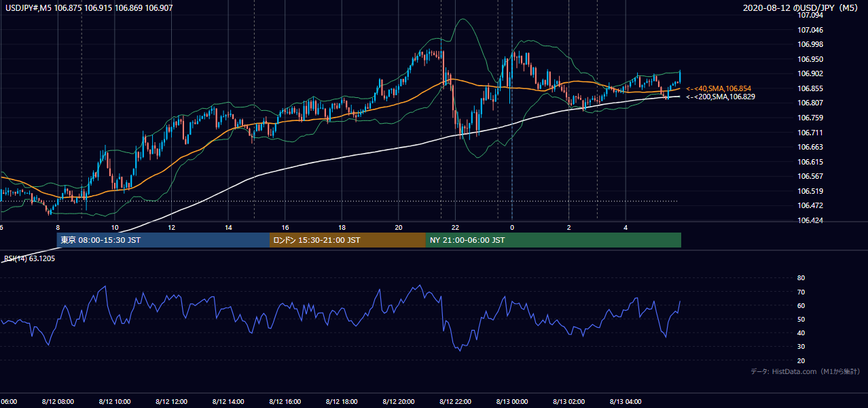This screenshot has height=408, width=868.
Task: Click the 106.950 price level label
Action: coord(810,59)
